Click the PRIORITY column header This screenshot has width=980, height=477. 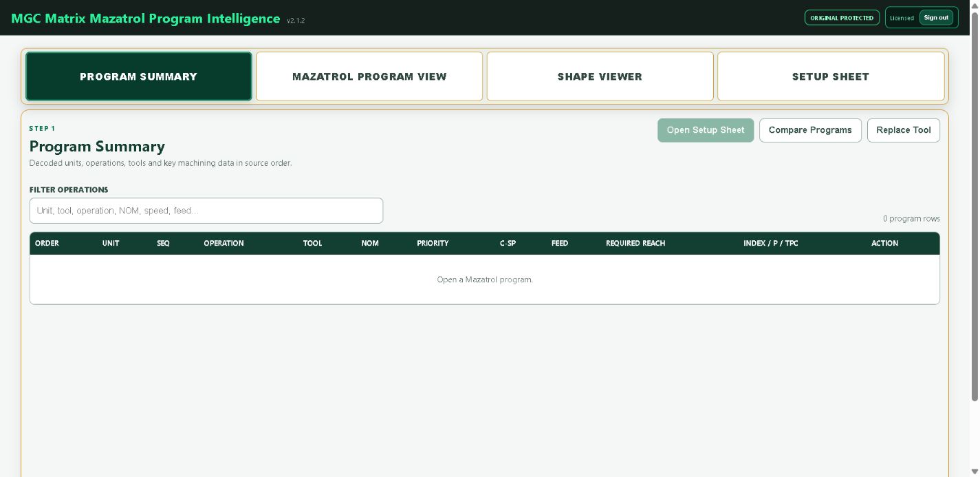[433, 243]
